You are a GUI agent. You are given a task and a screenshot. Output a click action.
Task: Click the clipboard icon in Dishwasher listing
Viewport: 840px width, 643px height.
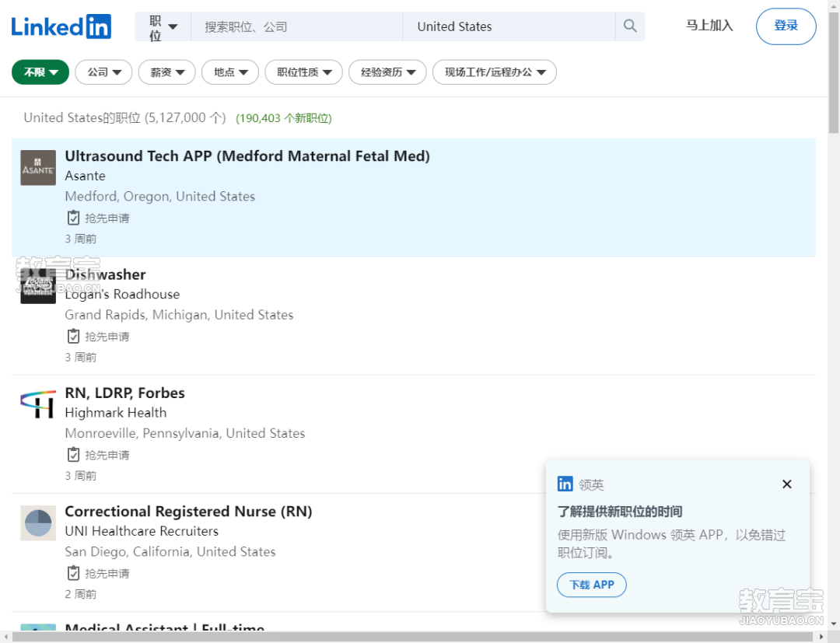coord(73,336)
